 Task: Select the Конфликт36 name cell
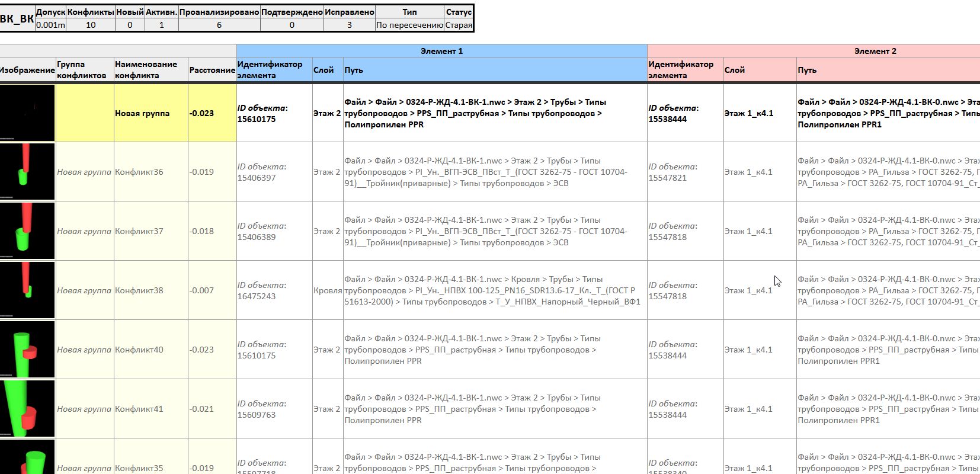point(151,172)
